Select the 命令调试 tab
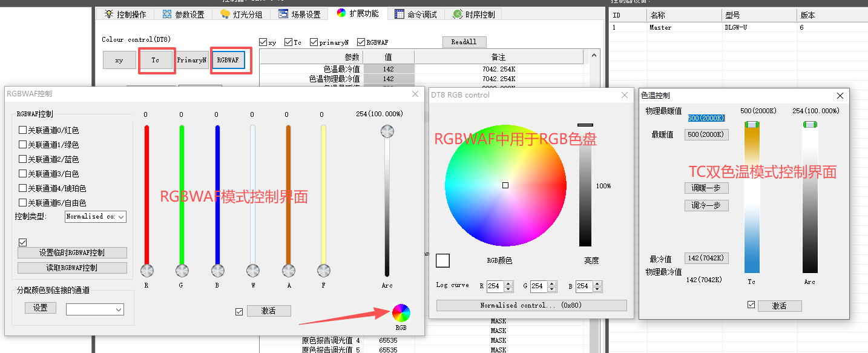Viewport: 868px width, 353px height. tap(416, 14)
